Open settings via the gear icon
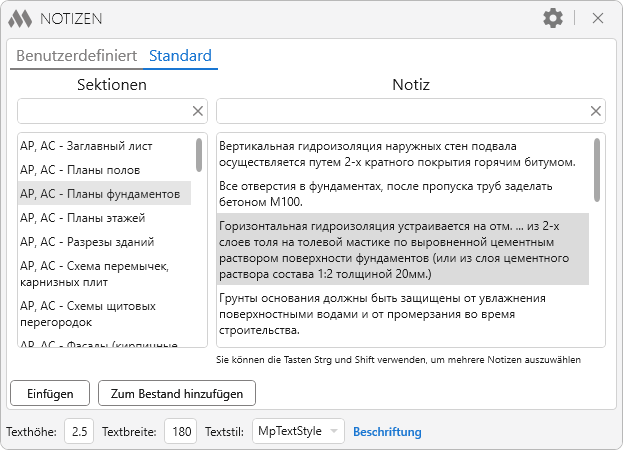The image size is (623, 450). (x=552, y=18)
